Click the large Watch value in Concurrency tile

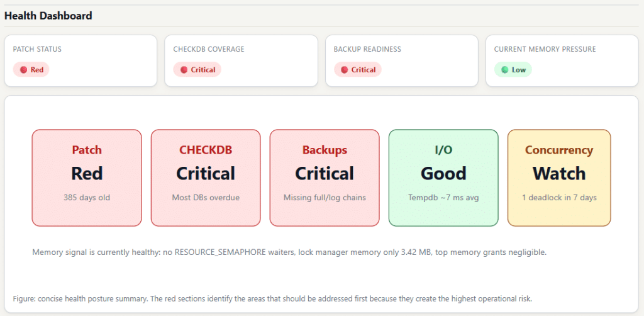click(x=559, y=173)
